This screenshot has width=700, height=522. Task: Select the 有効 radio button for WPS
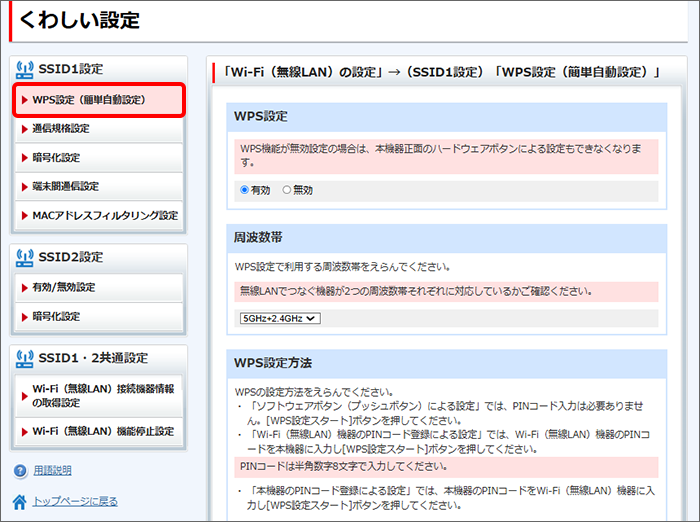pyautogui.click(x=244, y=190)
